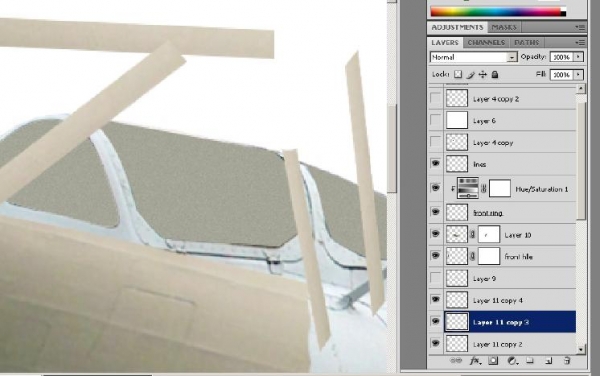Click the Opacity value field
Image resolution: width=600 pixels, height=376 pixels.
(561, 57)
